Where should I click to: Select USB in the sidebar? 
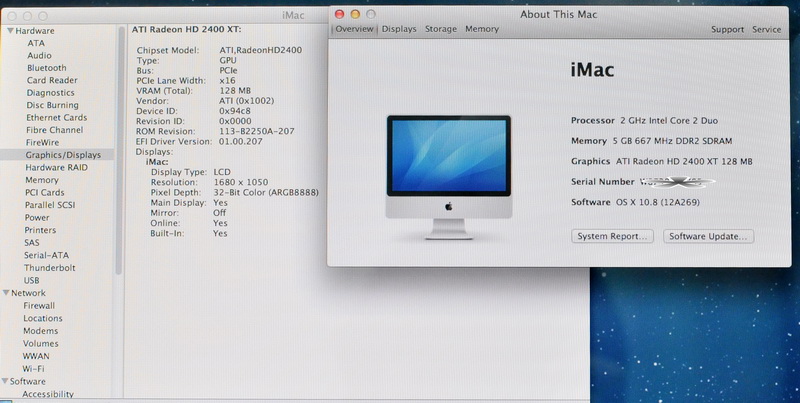pos(32,281)
